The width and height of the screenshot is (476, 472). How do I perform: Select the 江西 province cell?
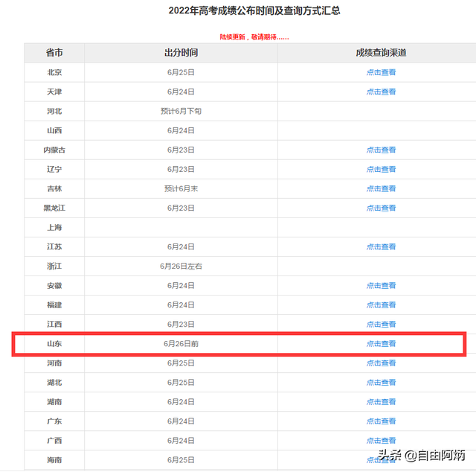[54, 325]
